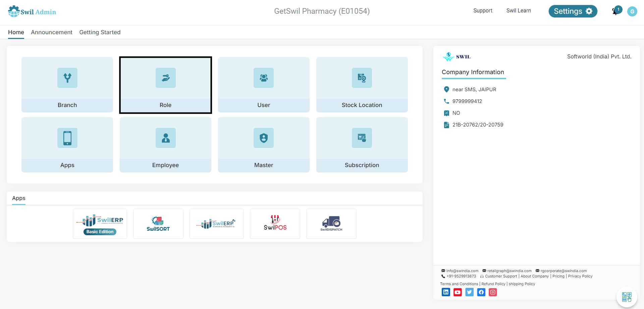
Task: Click the floating QR scan button
Action: (627, 297)
